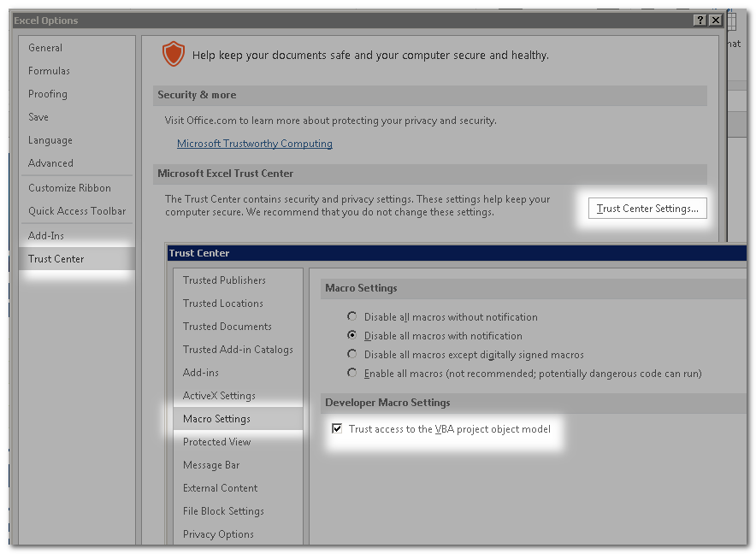Select Disable all macros without notification
This screenshot has height=554, width=756.
pyautogui.click(x=351, y=316)
